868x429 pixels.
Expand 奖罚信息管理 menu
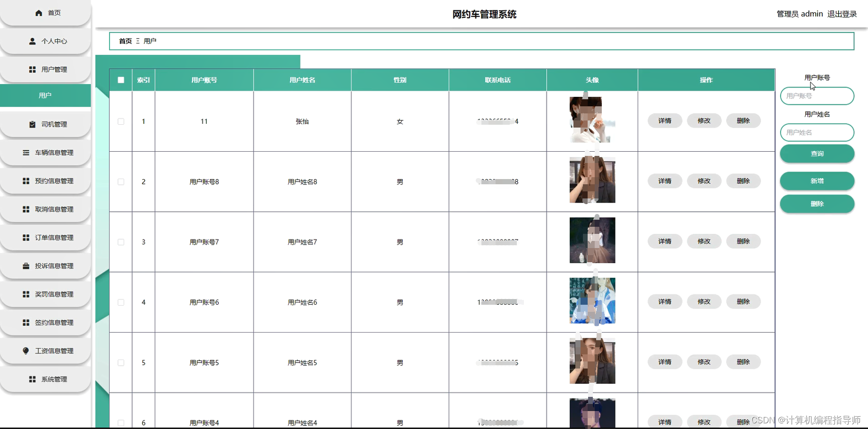pyautogui.click(x=45, y=294)
